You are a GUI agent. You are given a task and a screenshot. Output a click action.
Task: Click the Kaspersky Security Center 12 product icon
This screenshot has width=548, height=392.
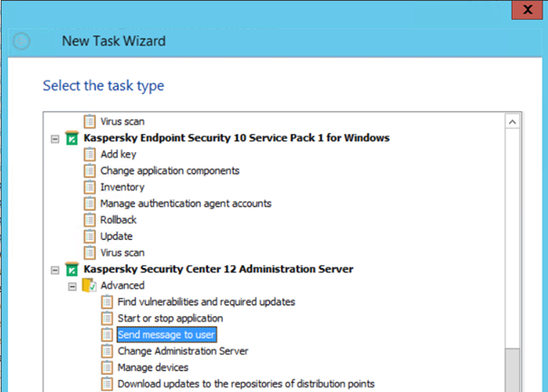(x=72, y=270)
